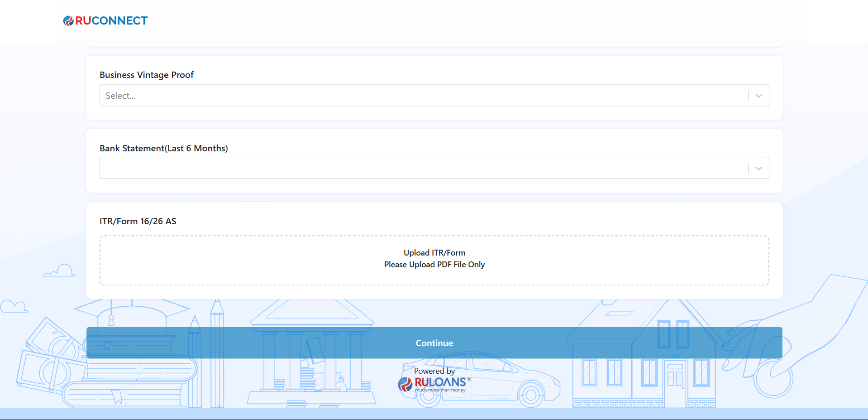868x420 pixels.
Task: Click the banknotes illustration at bottom left
Action: (45, 362)
